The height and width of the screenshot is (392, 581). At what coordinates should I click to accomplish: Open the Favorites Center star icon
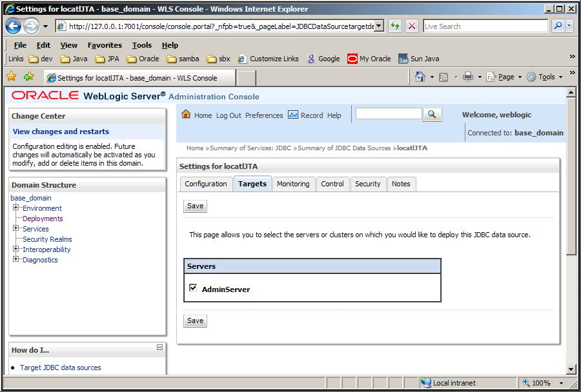pyautogui.click(x=12, y=77)
